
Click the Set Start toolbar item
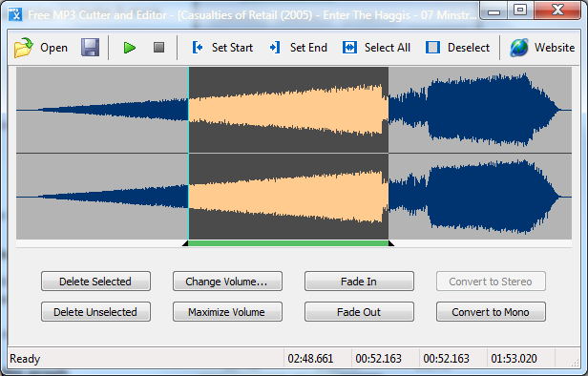[x=222, y=48]
